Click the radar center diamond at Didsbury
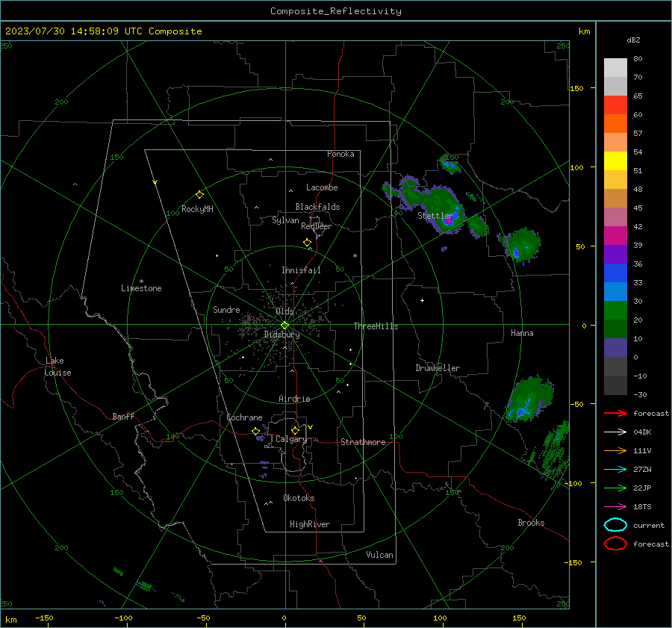 (x=285, y=325)
